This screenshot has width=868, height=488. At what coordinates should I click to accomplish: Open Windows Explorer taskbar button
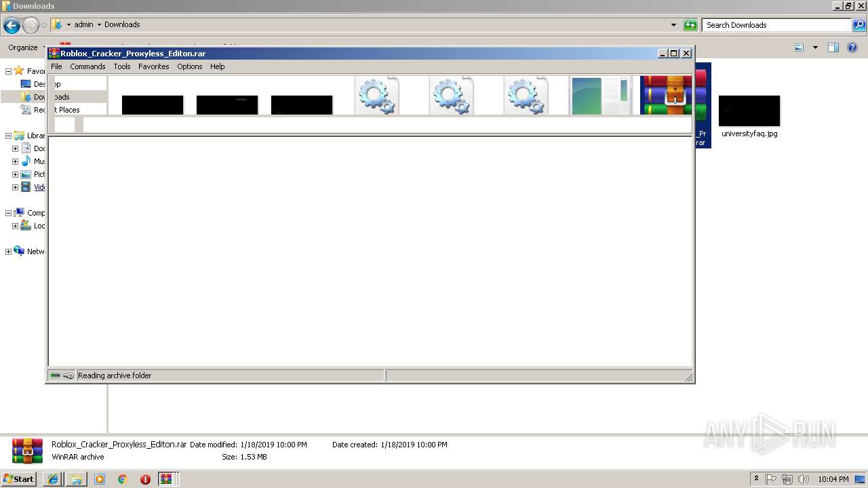77,479
